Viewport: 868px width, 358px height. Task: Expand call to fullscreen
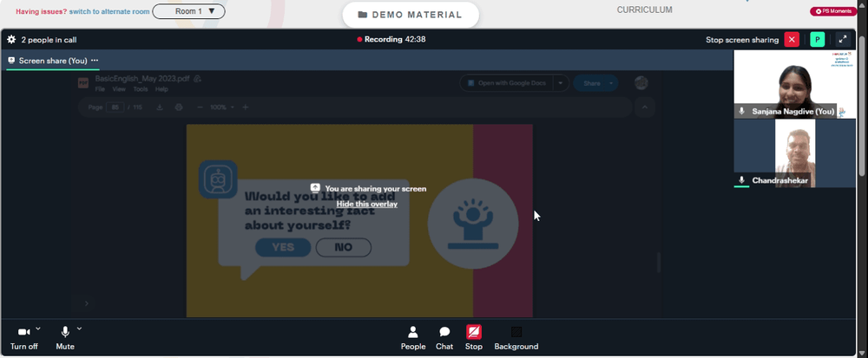843,40
